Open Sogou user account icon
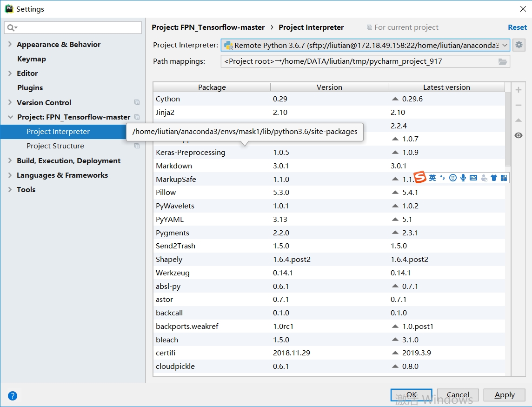The image size is (532, 407). (484, 178)
